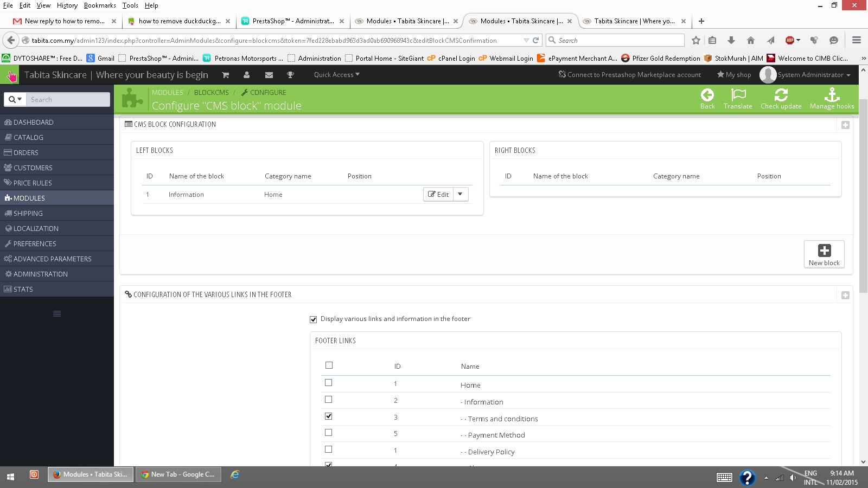This screenshot has width=868, height=488.
Task: Open ORDERS in the sidebar menu
Action: [57, 152]
